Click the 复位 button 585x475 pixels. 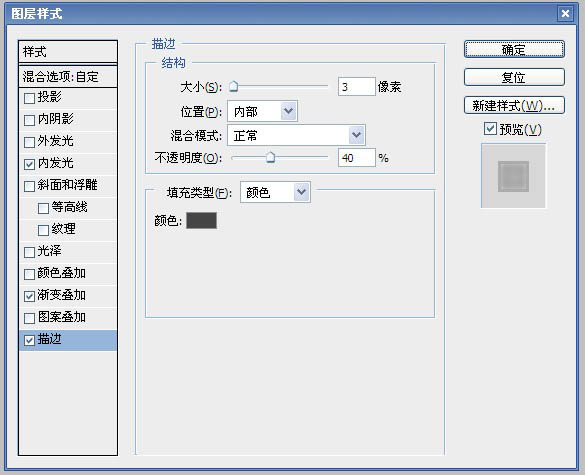pos(514,77)
